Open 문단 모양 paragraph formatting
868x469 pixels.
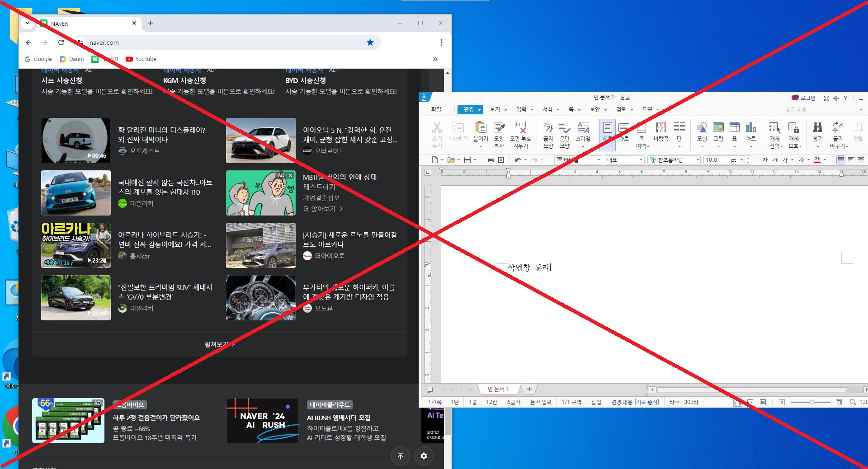pyautogui.click(x=565, y=134)
